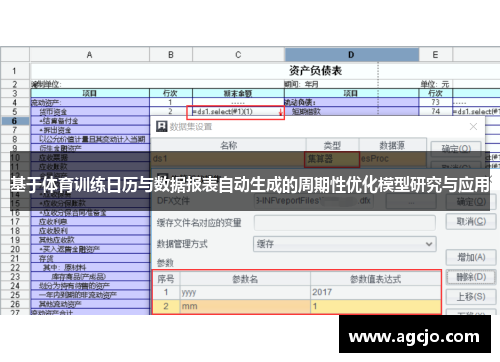Select row header 24
Viewport: 500px width, 362px height.
click(15, 286)
